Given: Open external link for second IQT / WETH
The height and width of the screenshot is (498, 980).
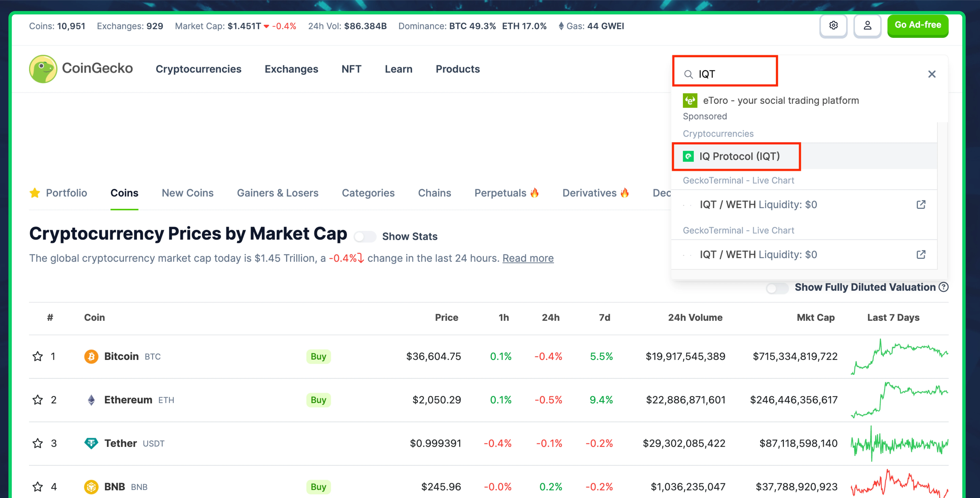Looking at the screenshot, I should pyautogui.click(x=921, y=254).
